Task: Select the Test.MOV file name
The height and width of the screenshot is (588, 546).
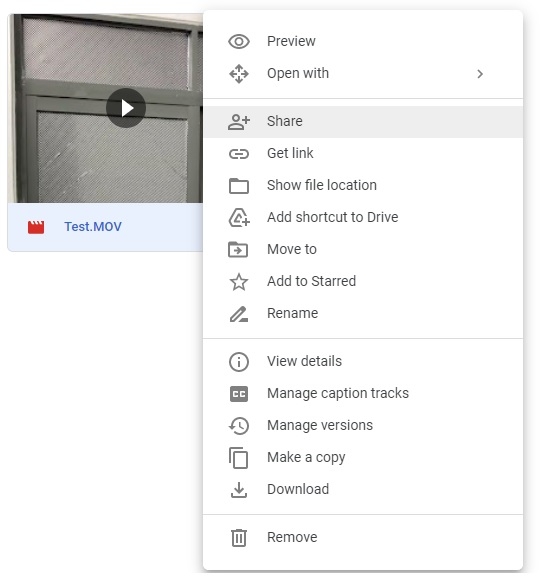Action: (x=93, y=227)
